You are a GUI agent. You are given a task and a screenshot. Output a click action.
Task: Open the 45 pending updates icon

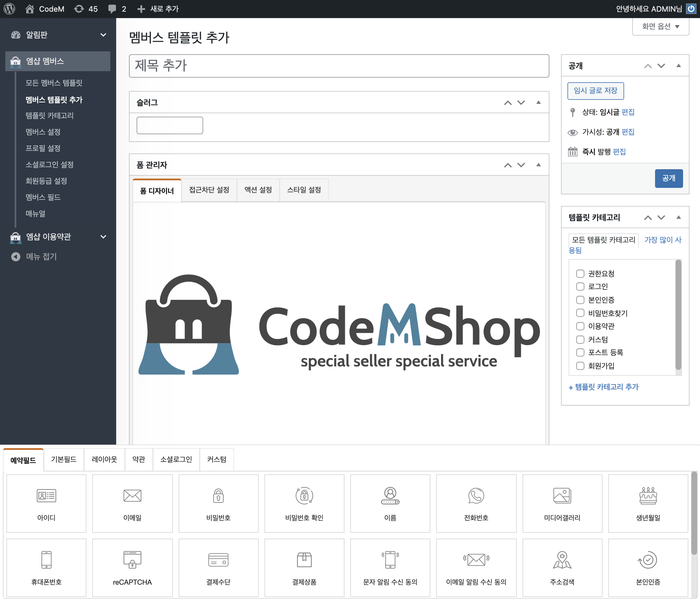click(x=79, y=9)
